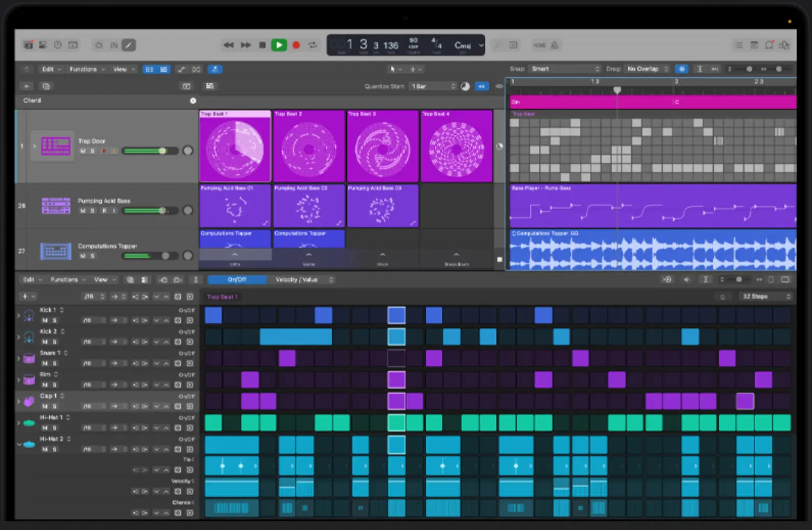This screenshot has width=812, height=530.
Task: Mute the Kick 2 row
Action: (x=45, y=342)
